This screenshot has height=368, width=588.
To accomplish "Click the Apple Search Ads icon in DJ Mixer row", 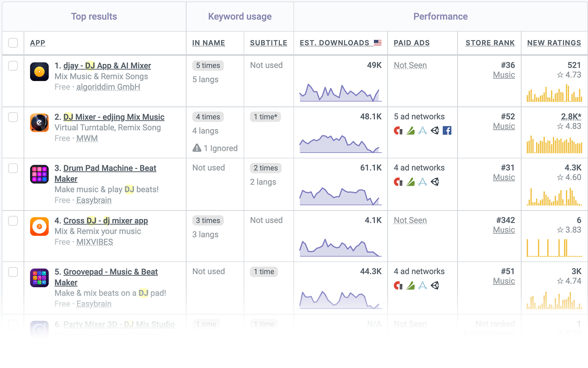I will [423, 131].
